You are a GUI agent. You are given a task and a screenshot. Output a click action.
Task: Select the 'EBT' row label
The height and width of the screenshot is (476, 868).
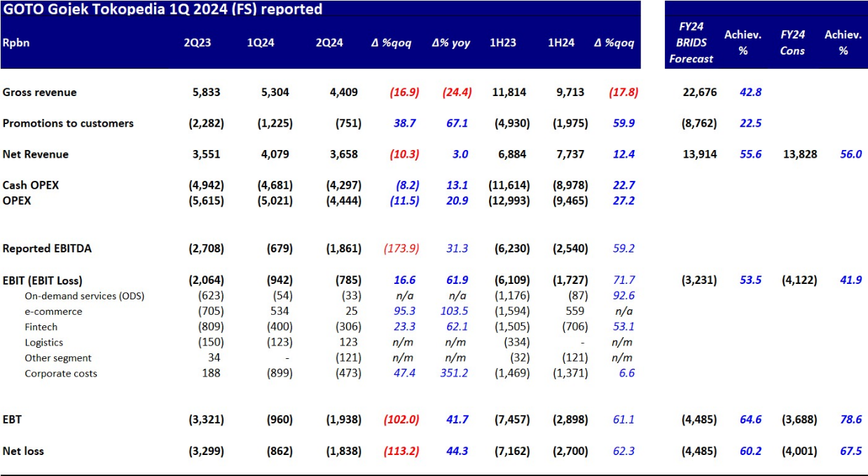coord(12,419)
